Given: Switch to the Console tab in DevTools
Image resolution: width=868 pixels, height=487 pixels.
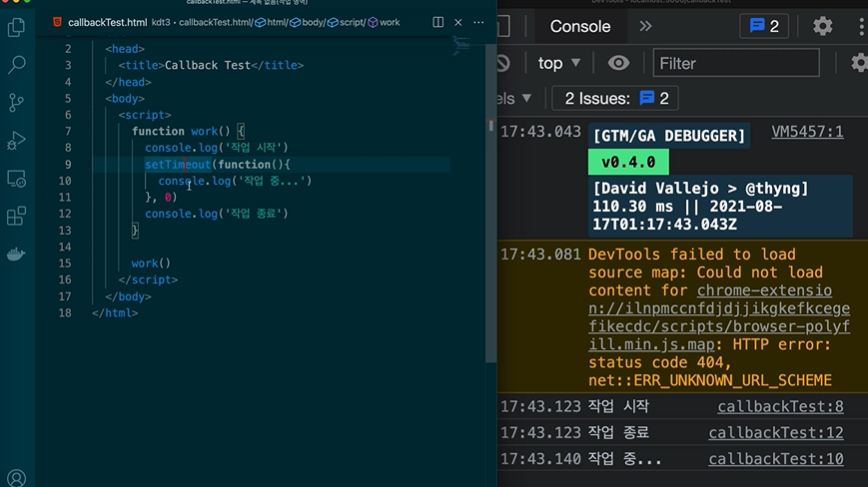Looking at the screenshot, I should (x=580, y=26).
